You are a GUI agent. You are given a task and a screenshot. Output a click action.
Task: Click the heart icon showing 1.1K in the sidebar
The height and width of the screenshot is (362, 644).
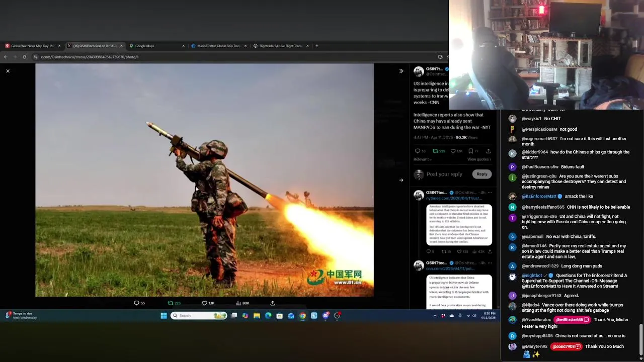[453, 151]
